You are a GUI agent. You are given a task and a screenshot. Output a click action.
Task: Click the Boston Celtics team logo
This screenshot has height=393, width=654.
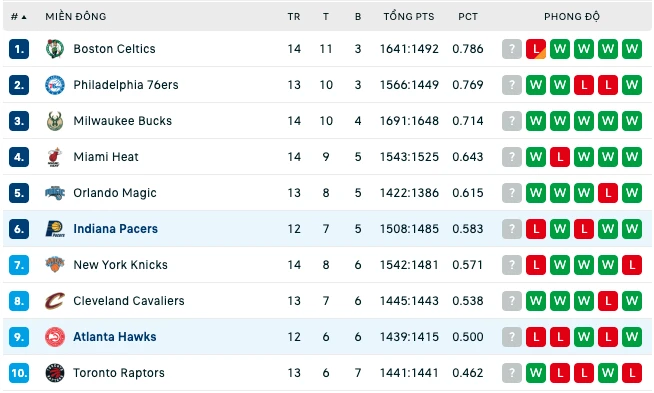55,49
